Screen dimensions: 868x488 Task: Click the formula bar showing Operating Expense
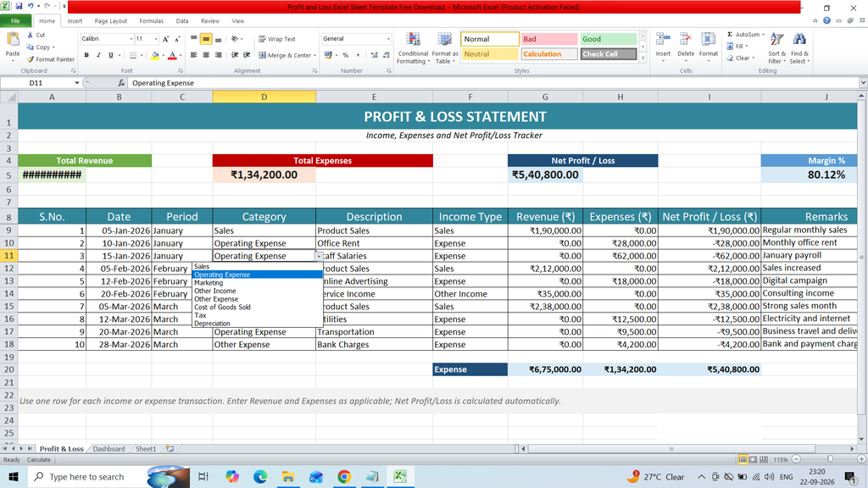(492, 83)
